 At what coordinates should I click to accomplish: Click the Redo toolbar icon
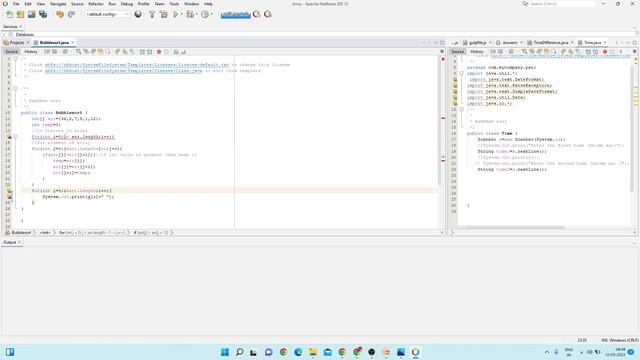[x=71, y=14]
